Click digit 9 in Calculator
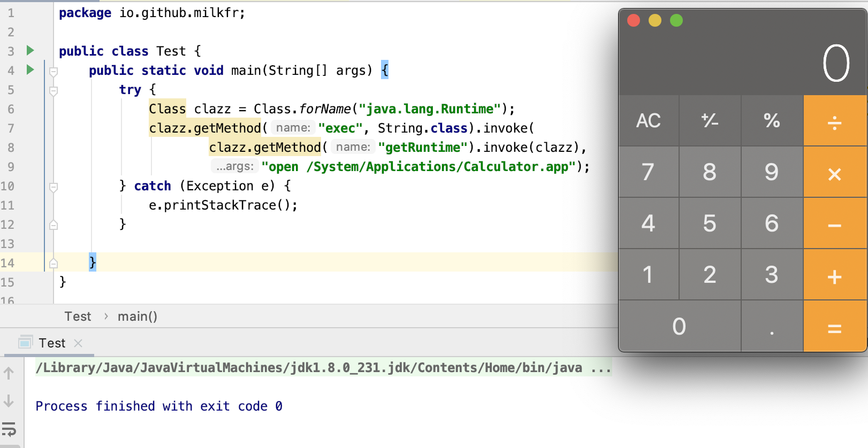 772,172
